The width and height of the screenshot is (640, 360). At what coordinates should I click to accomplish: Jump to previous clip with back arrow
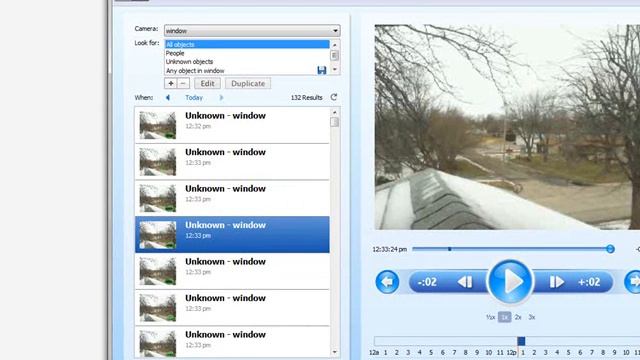tap(387, 282)
